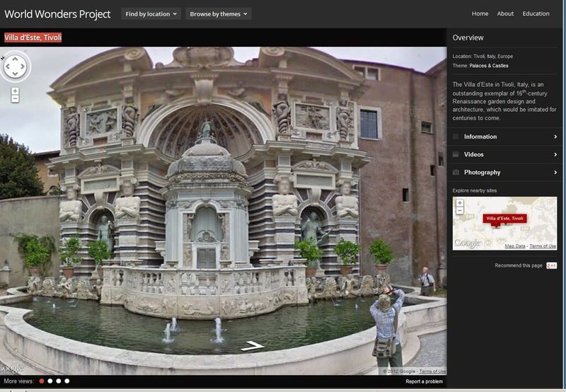Click the Villa d'Este, Tivoli map marker
Viewport: 566px width, 392px height.
pyautogui.click(x=504, y=219)
